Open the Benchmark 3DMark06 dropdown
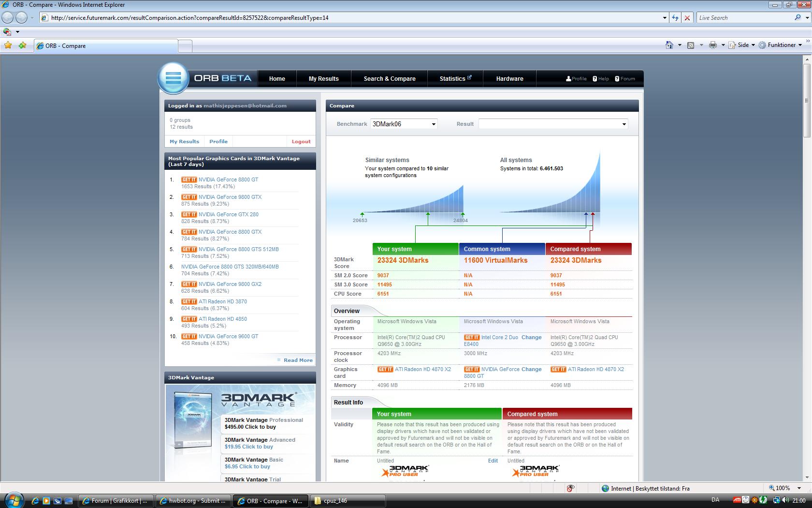Viewport: 812px width, 508px height. (x=404, y=124)
